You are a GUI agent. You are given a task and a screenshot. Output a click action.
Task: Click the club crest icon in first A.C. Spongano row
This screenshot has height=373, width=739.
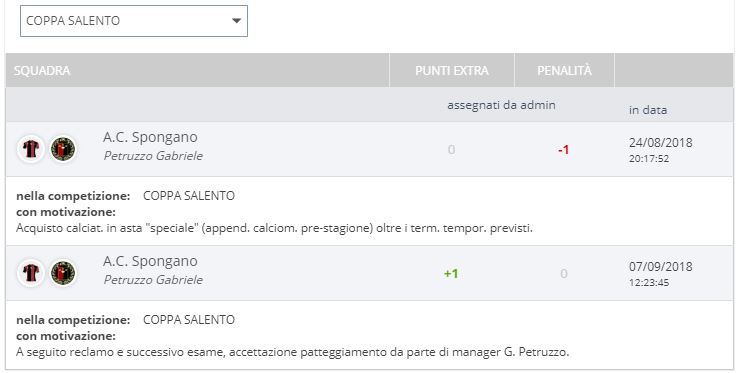pyautogui.click(x=63, y=149)
